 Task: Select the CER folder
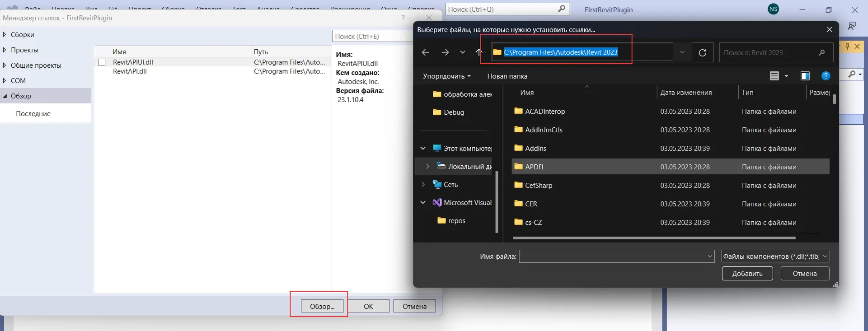coord(671,204)
